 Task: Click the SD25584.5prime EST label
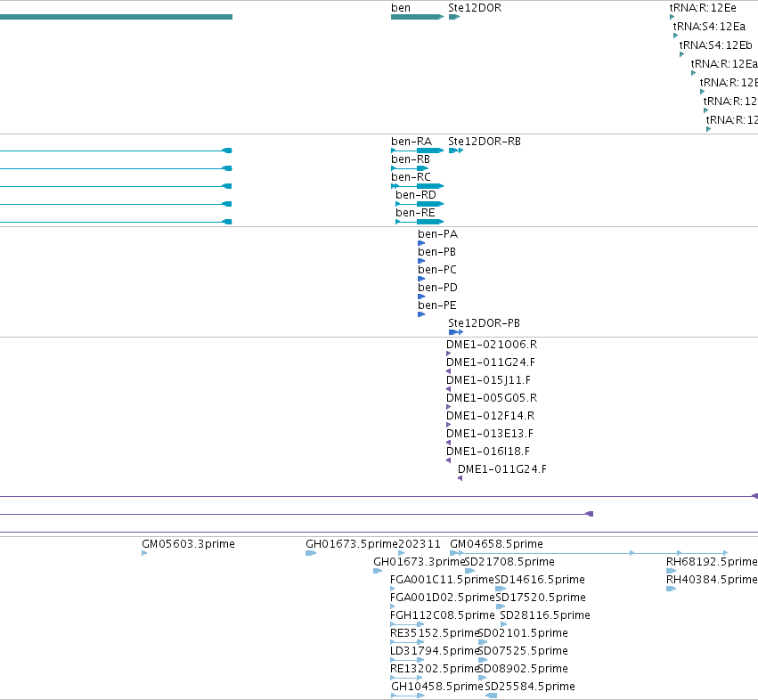(x=530, y=687)
